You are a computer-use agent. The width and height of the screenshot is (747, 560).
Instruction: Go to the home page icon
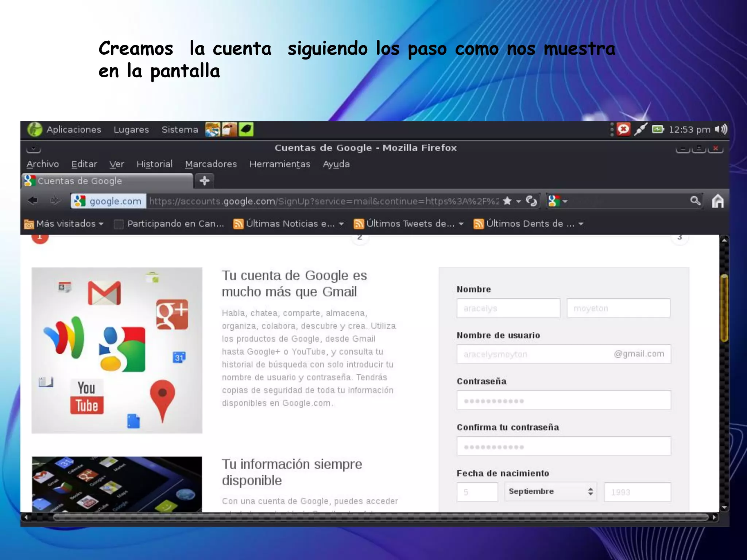(x=718, y=201)
